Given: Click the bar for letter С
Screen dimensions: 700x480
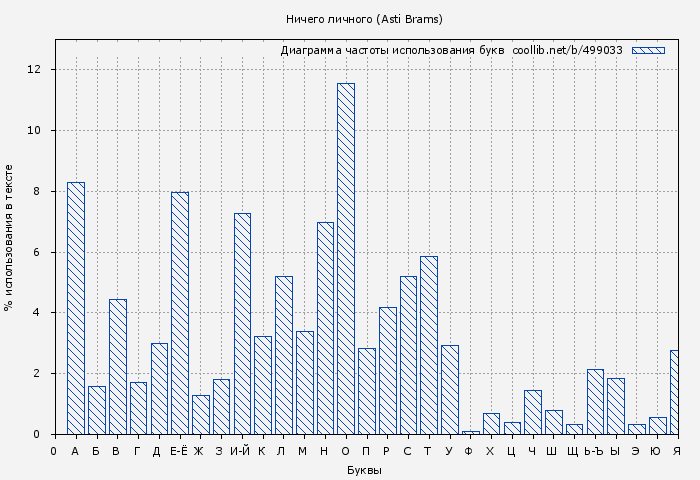Looking at the screenshot, I should pos(408,355).
